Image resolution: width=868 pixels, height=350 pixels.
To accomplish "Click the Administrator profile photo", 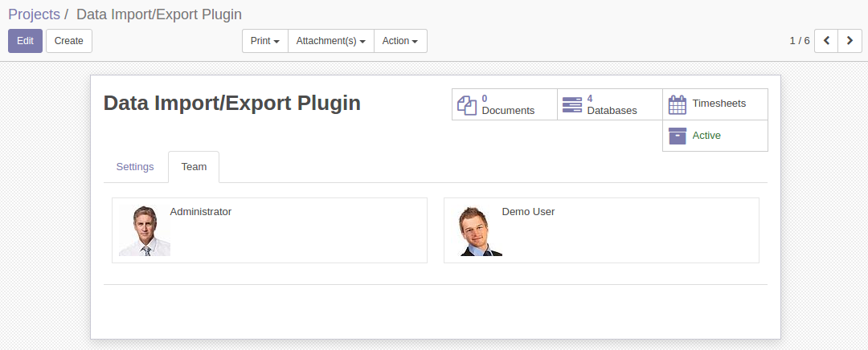I will point(145,230).
